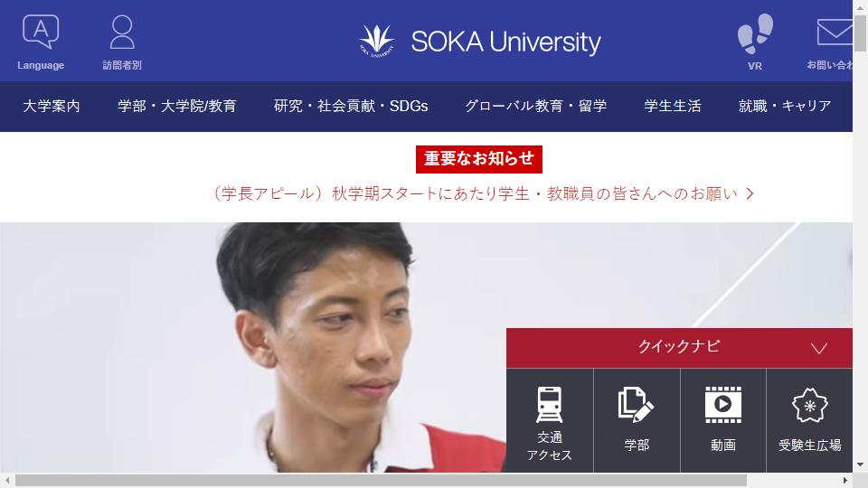Click the 重要なお知らせ red label

(x=479, y=159)
